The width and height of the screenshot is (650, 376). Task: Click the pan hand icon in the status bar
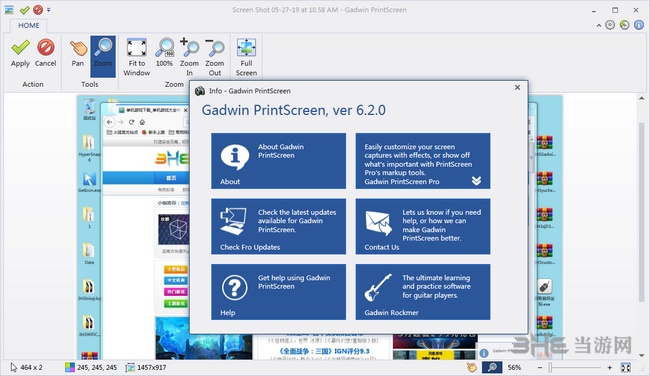(x=472, y=367)
